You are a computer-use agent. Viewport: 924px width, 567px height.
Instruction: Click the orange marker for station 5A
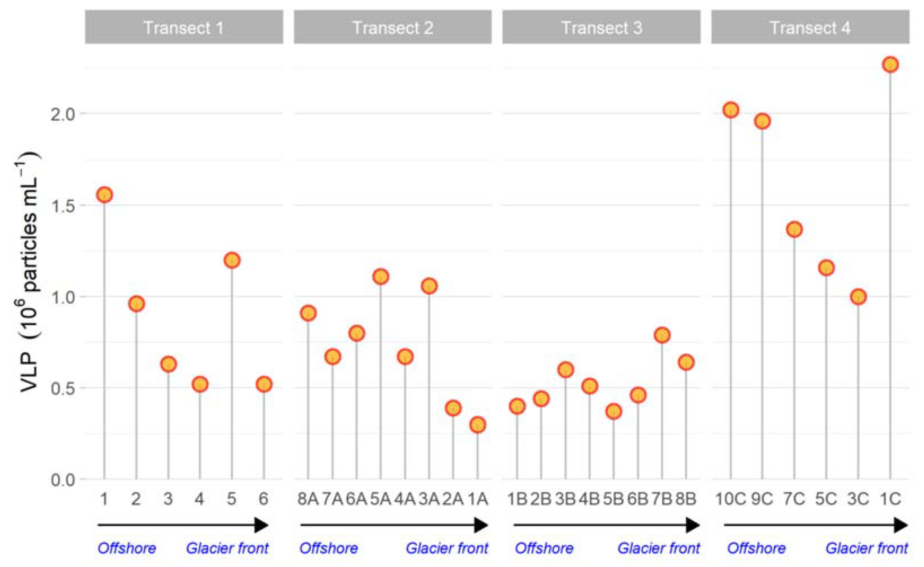point(380,277)
